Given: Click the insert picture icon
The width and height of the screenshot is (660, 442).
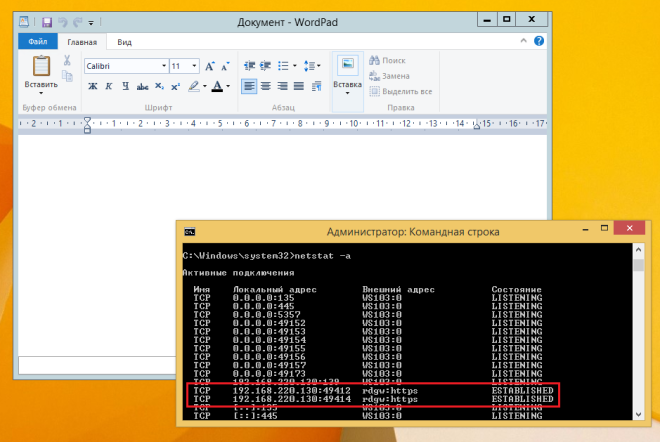Looking at the screenshot, I should 347,66.
